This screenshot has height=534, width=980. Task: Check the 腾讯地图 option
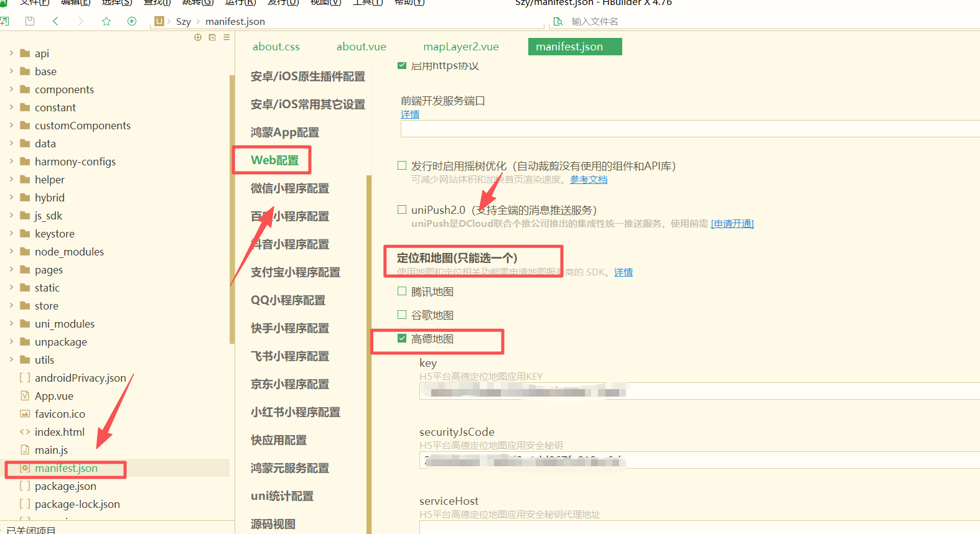tap(402, 291)
